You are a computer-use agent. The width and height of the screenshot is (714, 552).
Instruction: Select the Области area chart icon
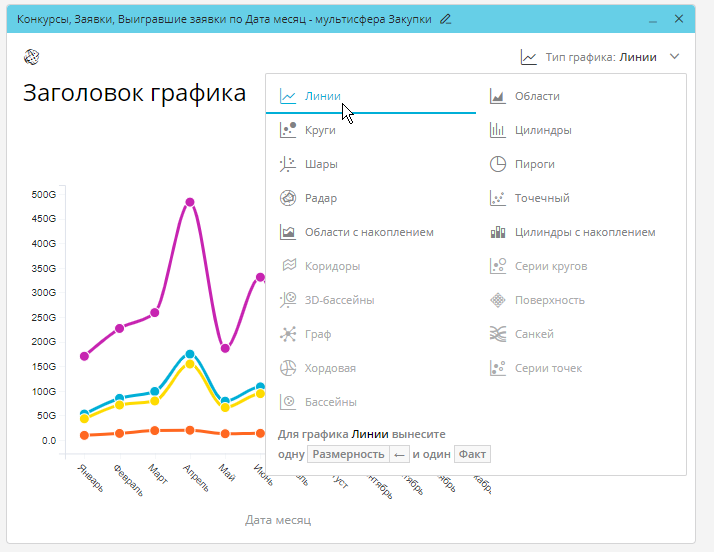(497, 96)
